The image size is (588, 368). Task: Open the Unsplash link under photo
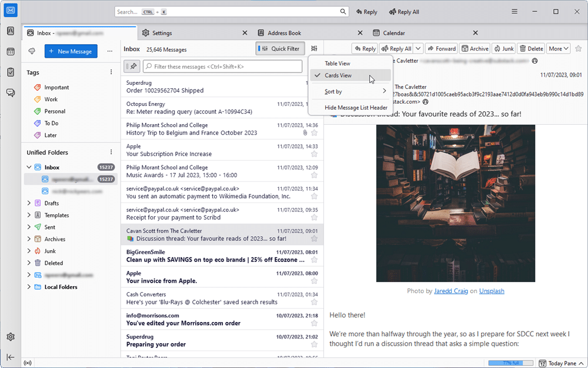[x=492, y=291]
